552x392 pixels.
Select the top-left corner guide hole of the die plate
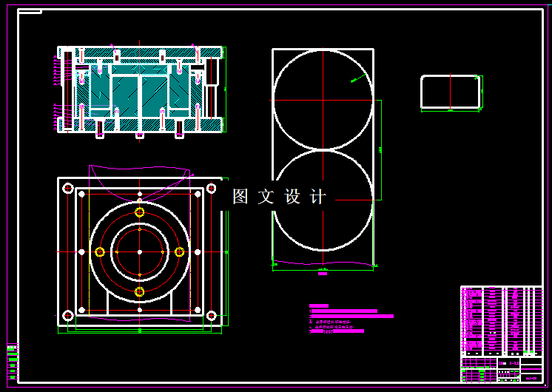pos(68,189)
